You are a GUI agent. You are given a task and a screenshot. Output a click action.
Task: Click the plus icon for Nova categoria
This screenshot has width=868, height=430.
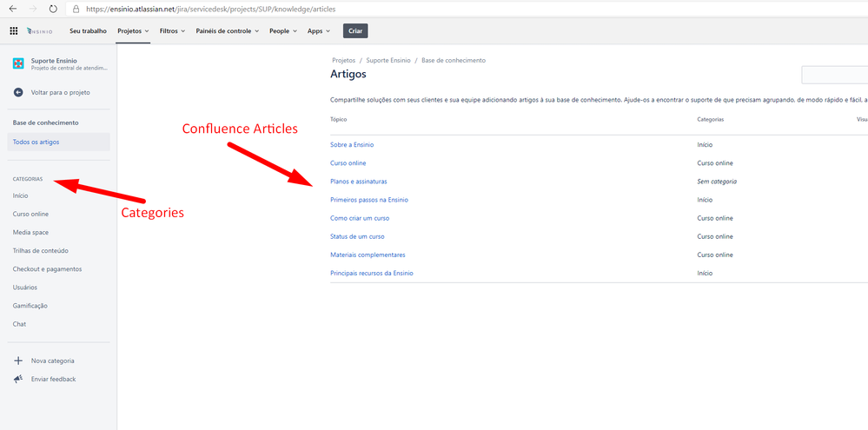tap(18, 361)
